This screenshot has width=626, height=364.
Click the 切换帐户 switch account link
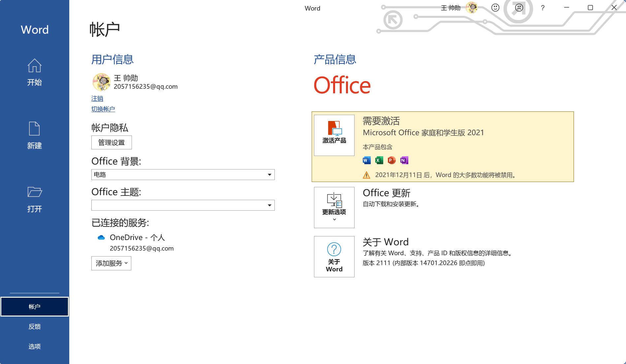click(103, 109)
